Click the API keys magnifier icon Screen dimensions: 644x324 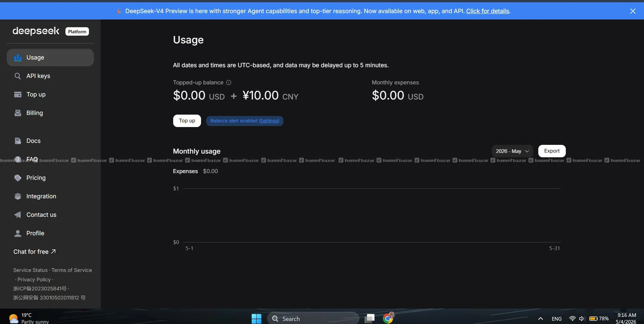tap(18, 76)
